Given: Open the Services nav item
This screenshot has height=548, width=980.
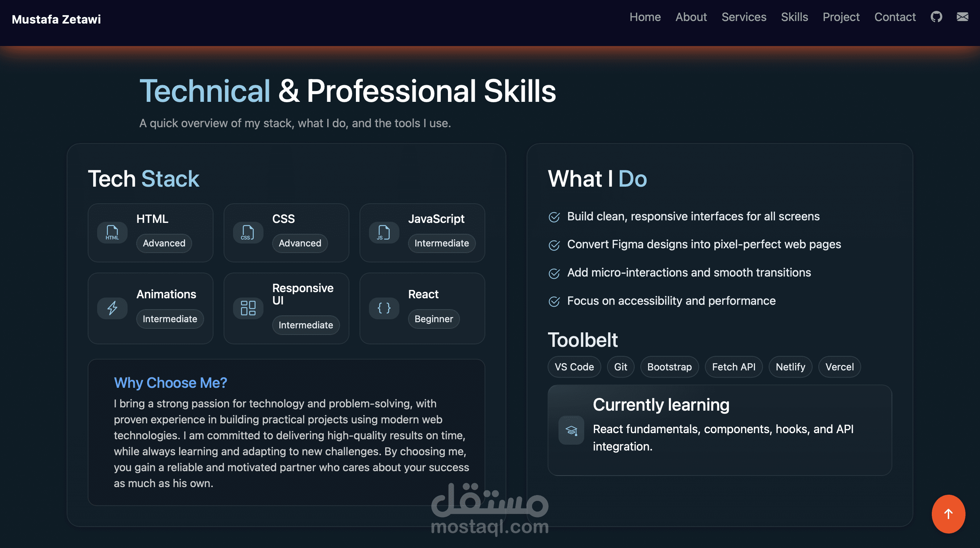Looking at the screenshot, I should tap(744, 17).
